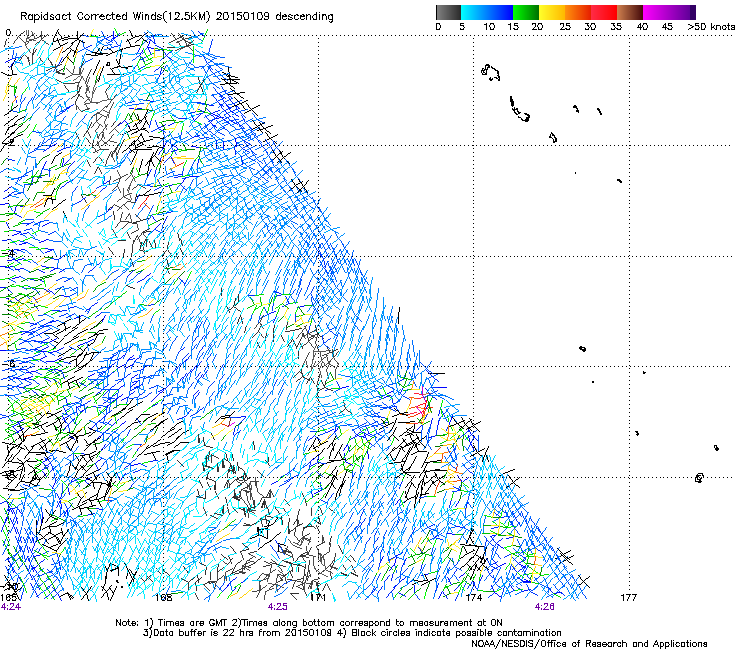
Task: Click the '168' longitude axis label
Action: [164, 598]
